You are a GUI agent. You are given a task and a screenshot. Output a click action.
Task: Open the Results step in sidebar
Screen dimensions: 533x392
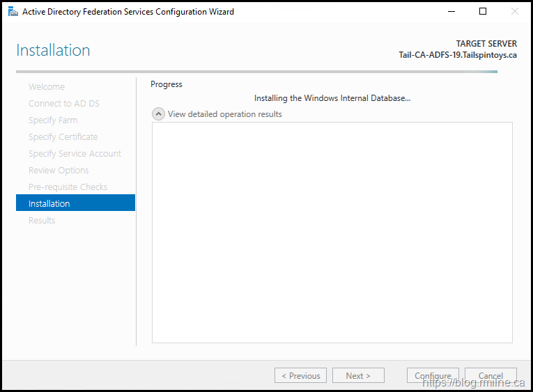tap(42, 221)
